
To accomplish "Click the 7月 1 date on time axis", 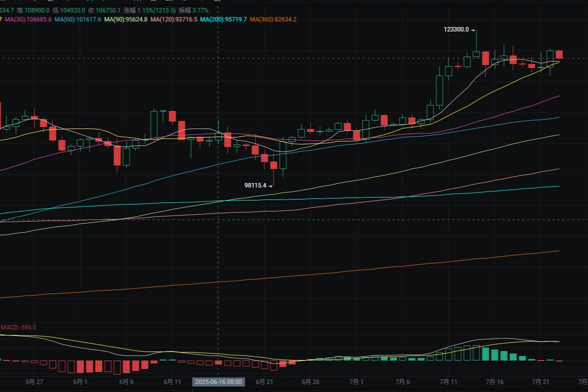I will (356, 382).
